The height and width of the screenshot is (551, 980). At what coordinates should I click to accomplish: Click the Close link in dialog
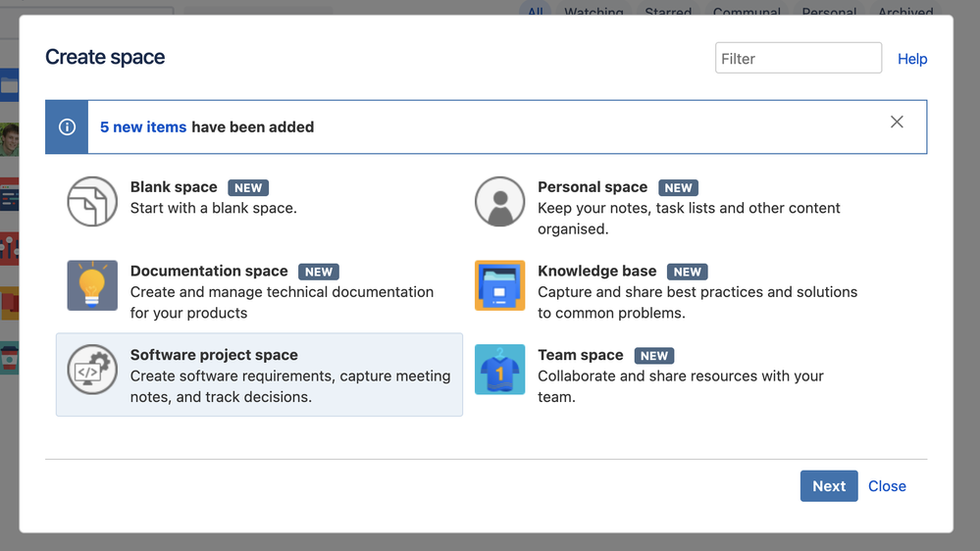click(887, 486)
